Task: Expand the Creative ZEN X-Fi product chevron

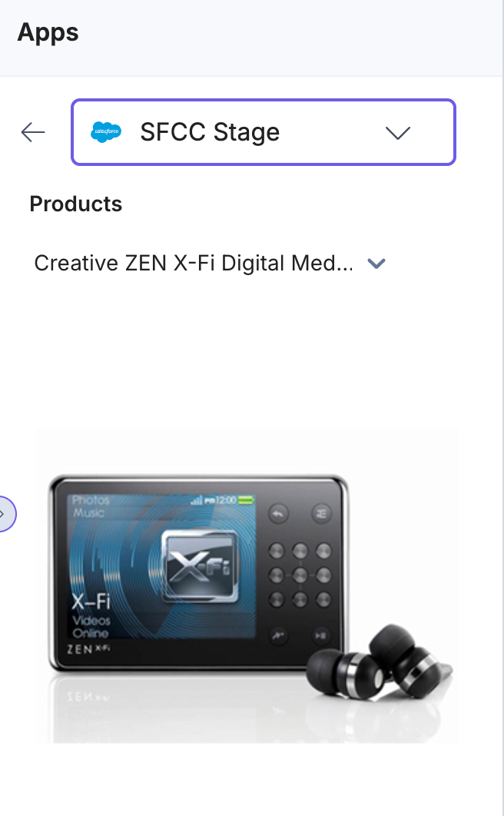Action: [376, 264]
